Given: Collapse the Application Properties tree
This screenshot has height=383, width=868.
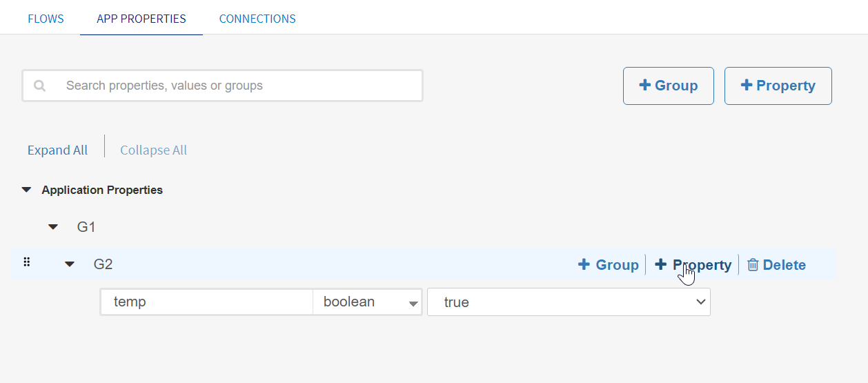Looking at the screenshot, I should pyautogui.click(x=27, y=190).
